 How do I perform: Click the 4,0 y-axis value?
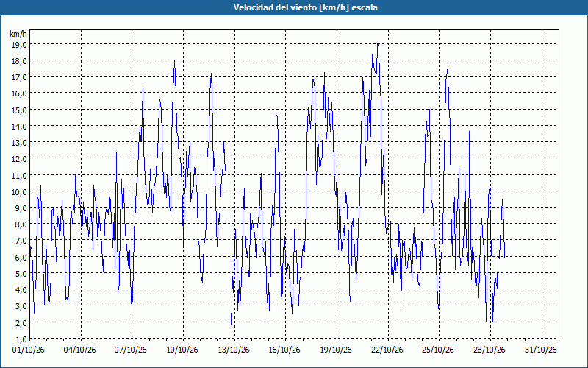click(x=21, y=289)
